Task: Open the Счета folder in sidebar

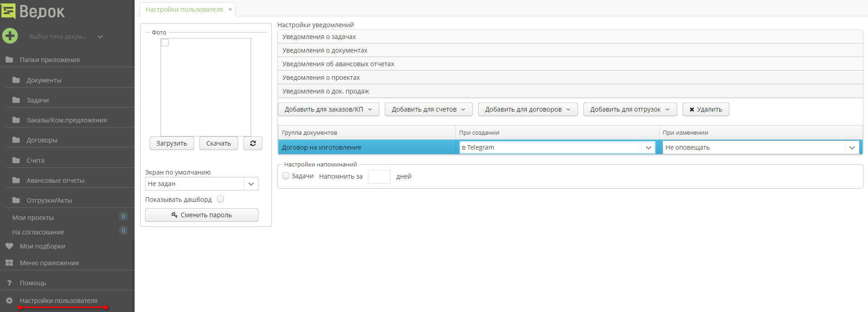Action: [x=35, y=161]
